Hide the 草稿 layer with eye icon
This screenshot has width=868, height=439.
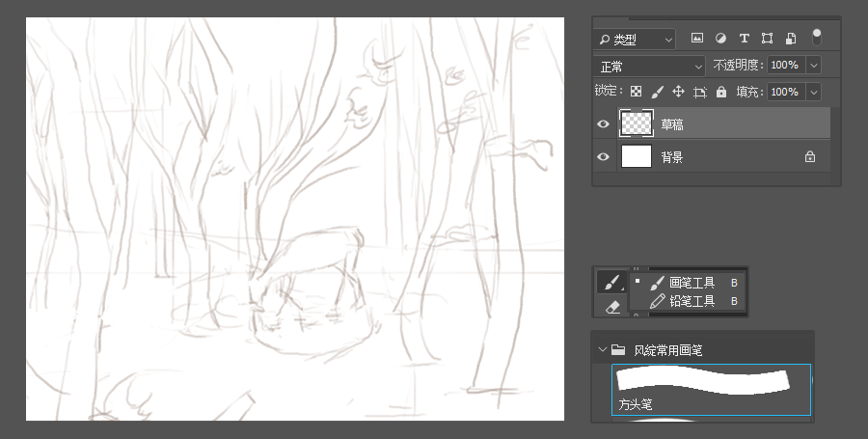pyautogui.click(x=604, y=124)
